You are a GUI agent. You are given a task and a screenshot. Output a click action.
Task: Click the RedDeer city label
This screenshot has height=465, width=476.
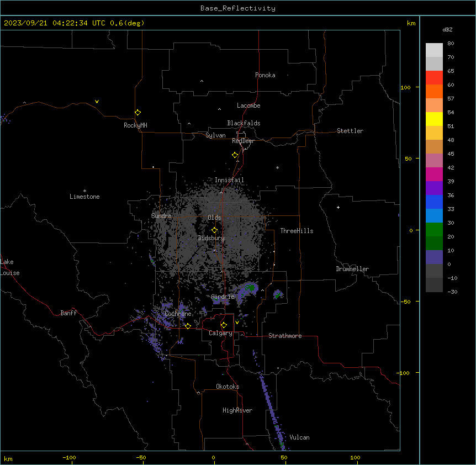tap(243, 141)
